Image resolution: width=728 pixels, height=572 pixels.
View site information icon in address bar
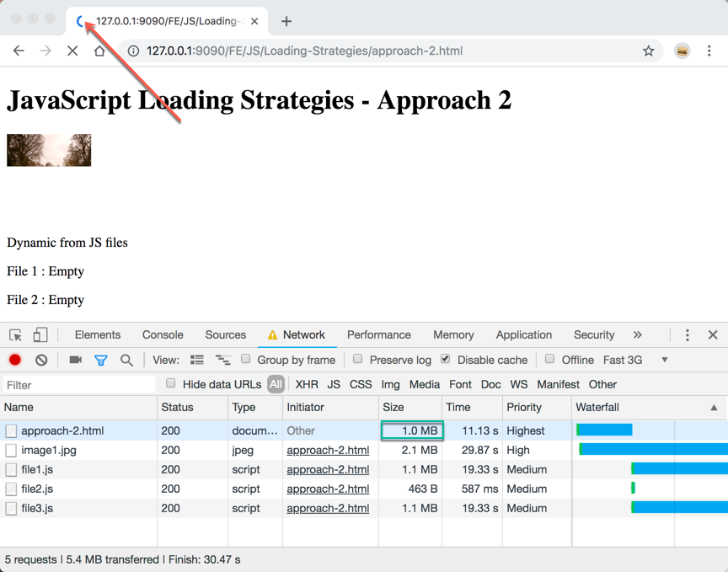tap(133, 51)
